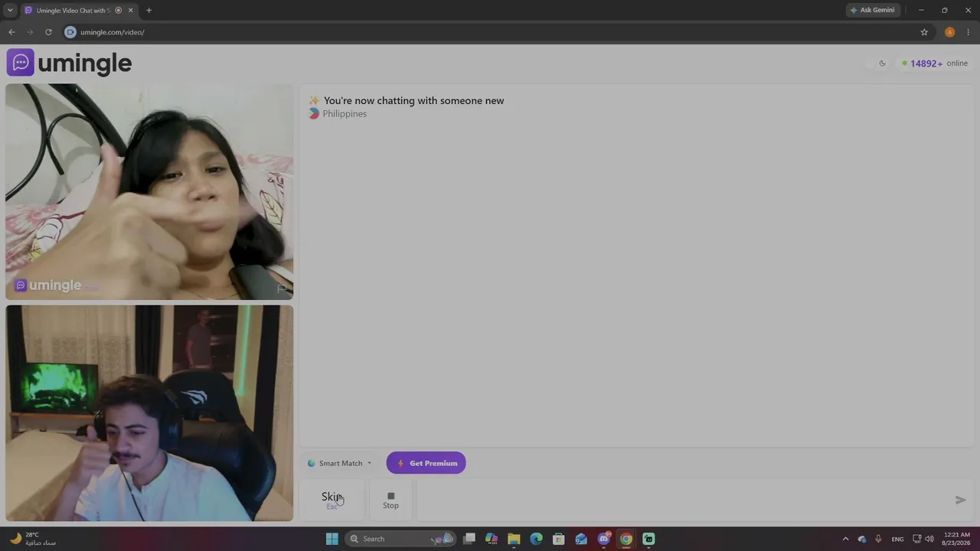Click "You're now chatting with someone new" text

pos(413,101)
